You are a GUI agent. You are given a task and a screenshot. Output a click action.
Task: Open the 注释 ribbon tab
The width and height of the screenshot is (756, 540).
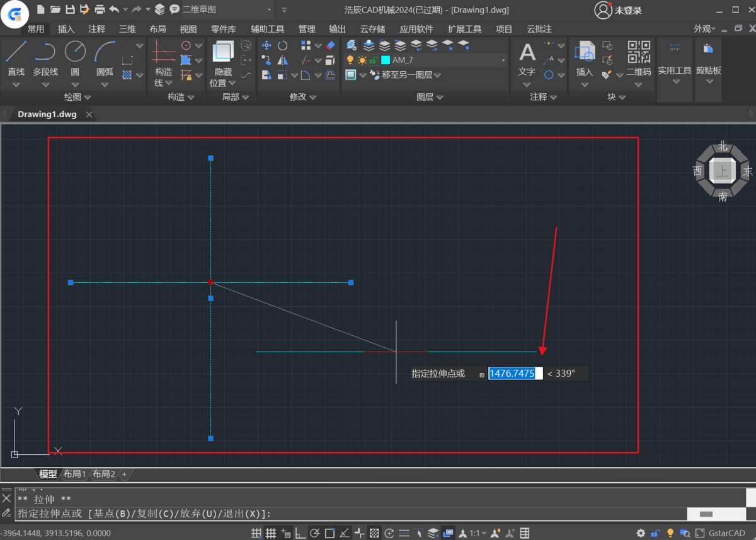96,29
